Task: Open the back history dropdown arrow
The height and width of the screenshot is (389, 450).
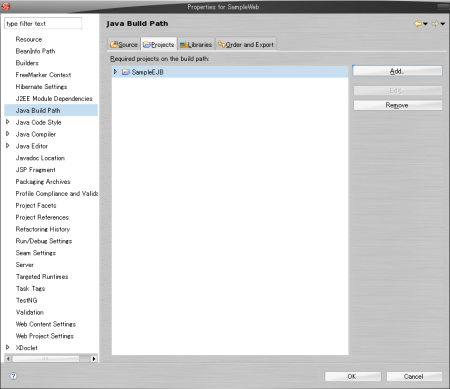Action: (x=425, y=24)
